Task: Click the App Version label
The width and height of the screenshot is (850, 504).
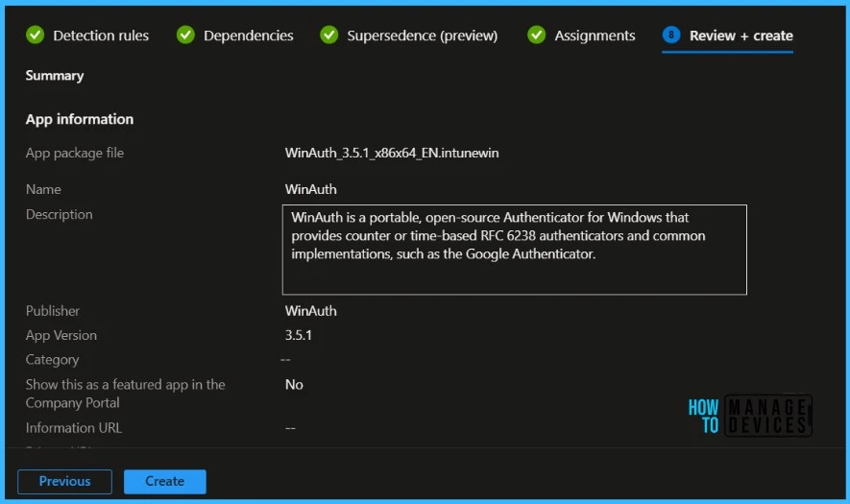Action: (x=61, y=335)
